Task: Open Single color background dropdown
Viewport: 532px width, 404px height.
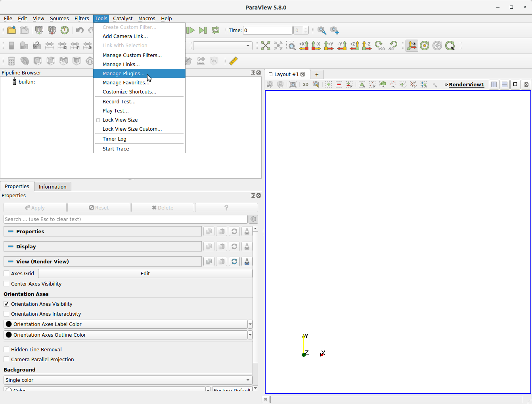Action: 128,380
